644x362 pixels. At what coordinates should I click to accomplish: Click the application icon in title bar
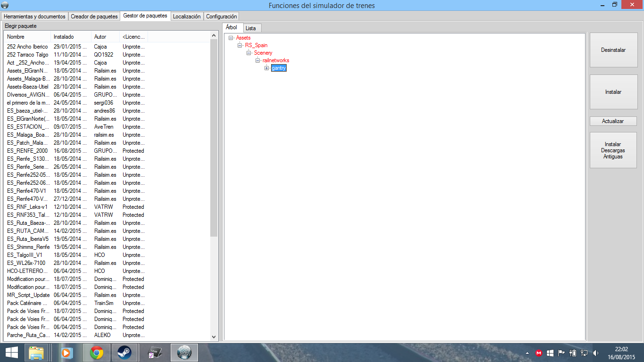click(x=5, y=5)
